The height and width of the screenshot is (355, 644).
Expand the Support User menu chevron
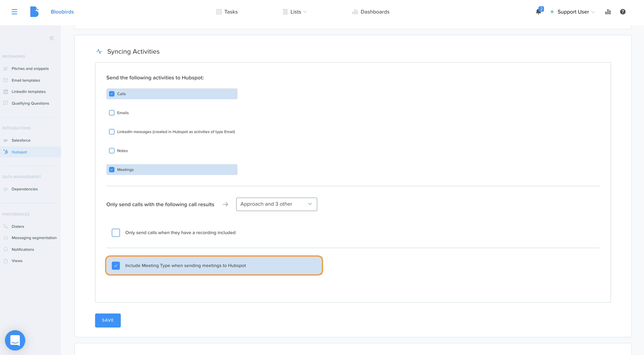593,12
